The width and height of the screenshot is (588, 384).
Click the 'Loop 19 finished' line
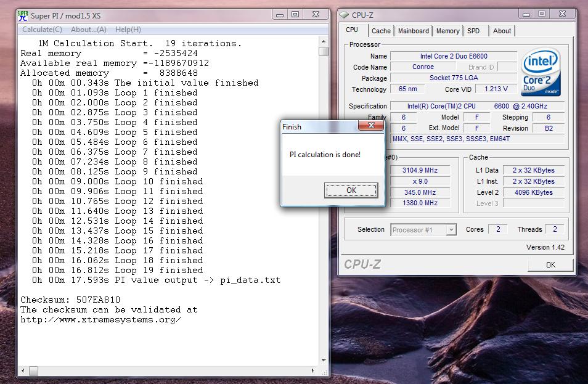coord(117,270)
